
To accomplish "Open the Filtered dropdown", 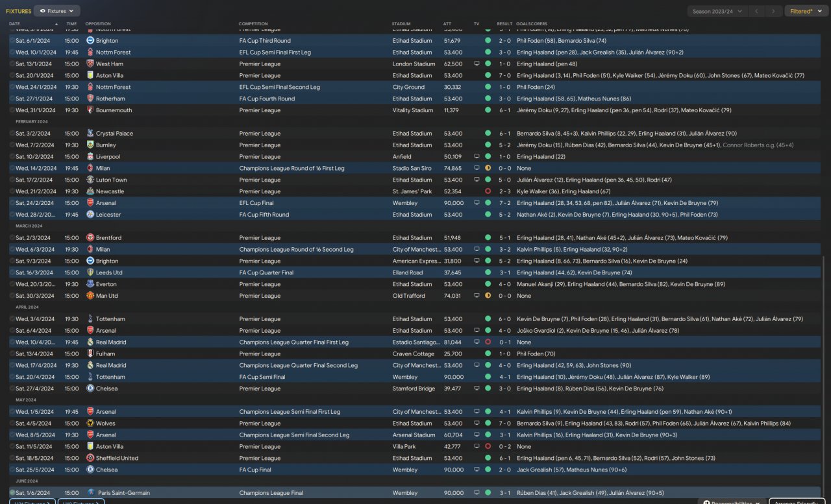I will 806,11.
